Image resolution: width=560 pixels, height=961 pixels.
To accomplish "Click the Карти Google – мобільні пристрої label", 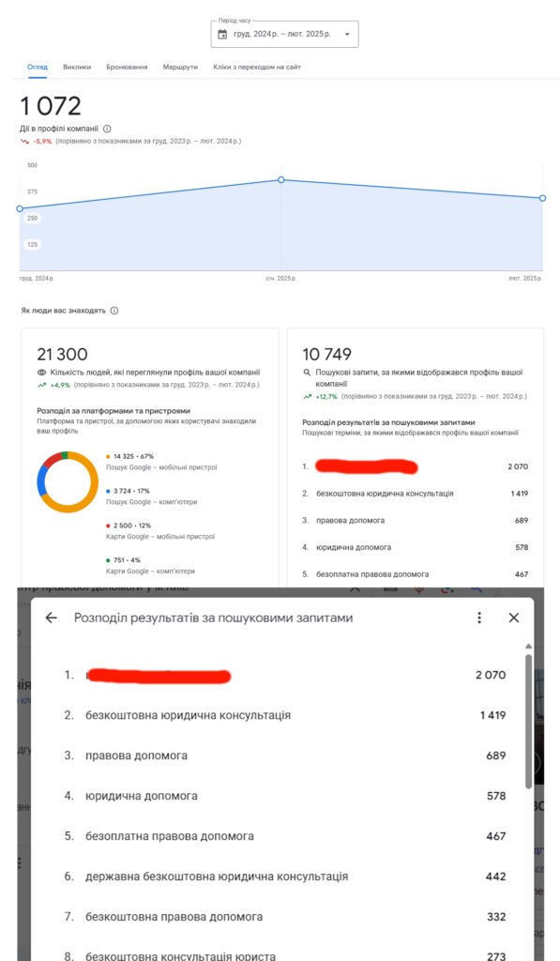I will (x=160, y=536).
